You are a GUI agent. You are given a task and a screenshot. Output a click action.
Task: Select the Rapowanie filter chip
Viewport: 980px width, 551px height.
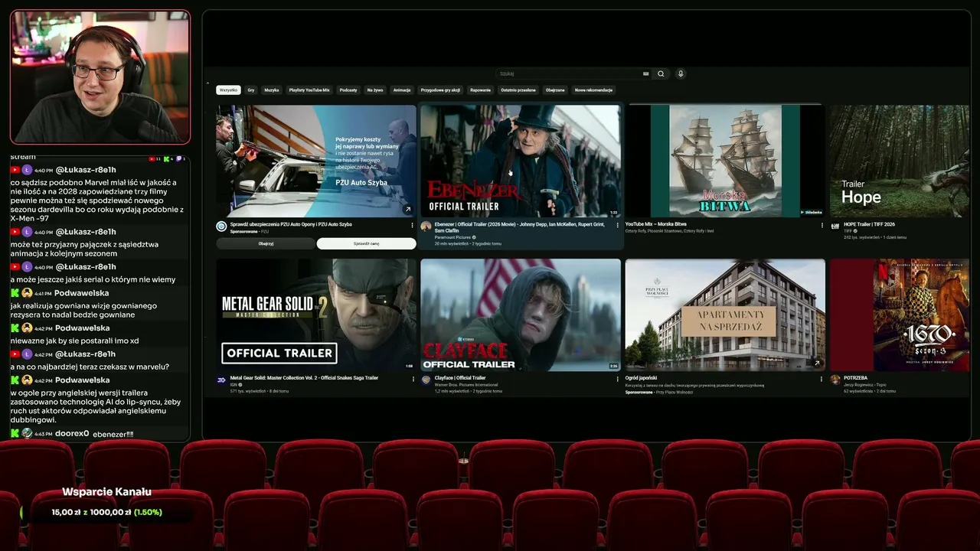click(x=481, y=90)
